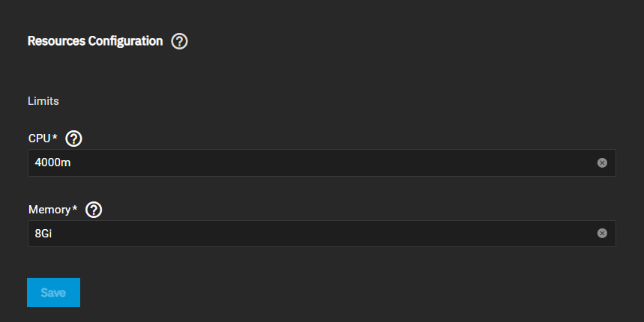Viewport: 644px width, 322px height.
Task: Click the Memory field label
Action: coord(49,210)
